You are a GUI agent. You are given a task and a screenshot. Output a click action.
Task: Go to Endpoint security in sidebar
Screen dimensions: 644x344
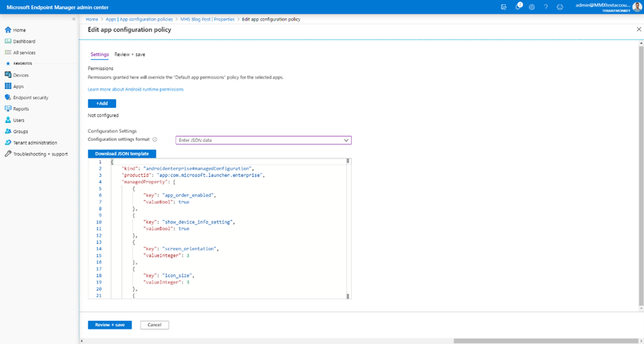(30, 98)
